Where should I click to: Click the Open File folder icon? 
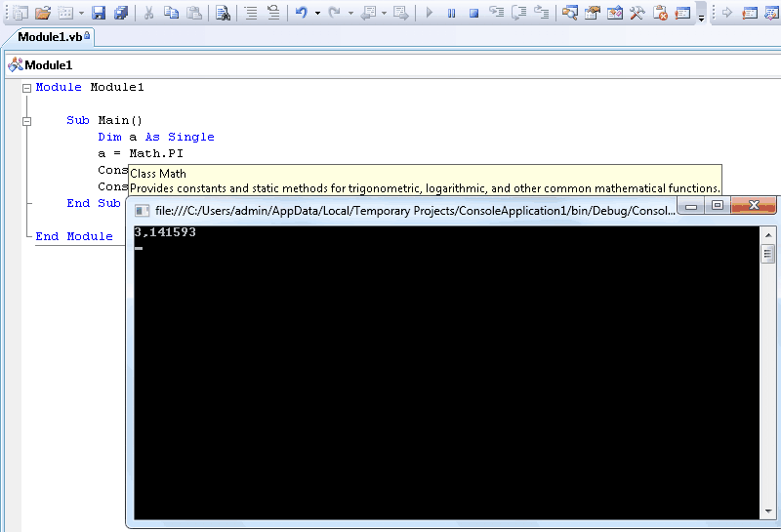click(x=43, y=13)
